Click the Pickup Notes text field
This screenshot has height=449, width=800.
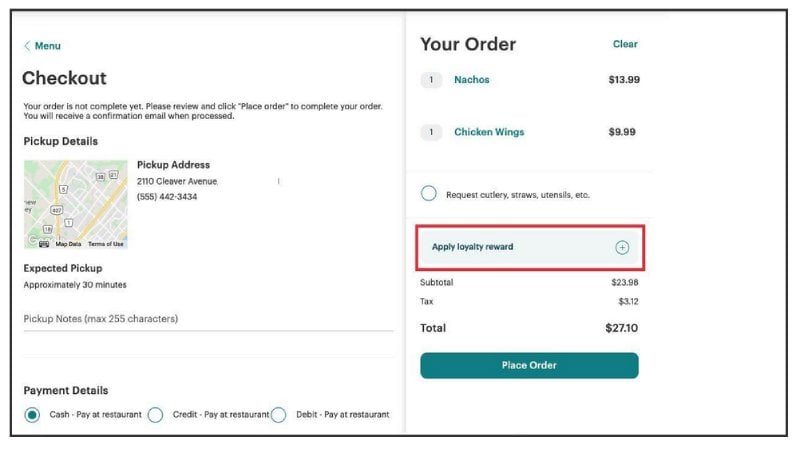click(208, 319)
